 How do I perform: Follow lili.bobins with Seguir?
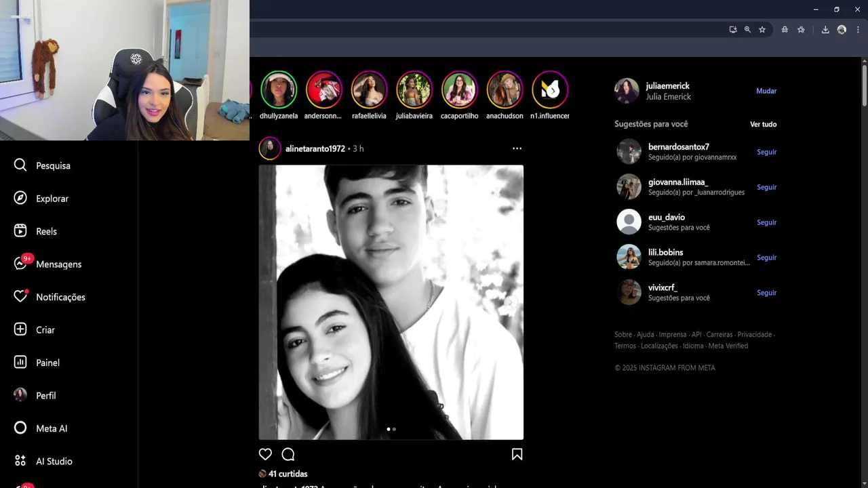pos(767,258)
